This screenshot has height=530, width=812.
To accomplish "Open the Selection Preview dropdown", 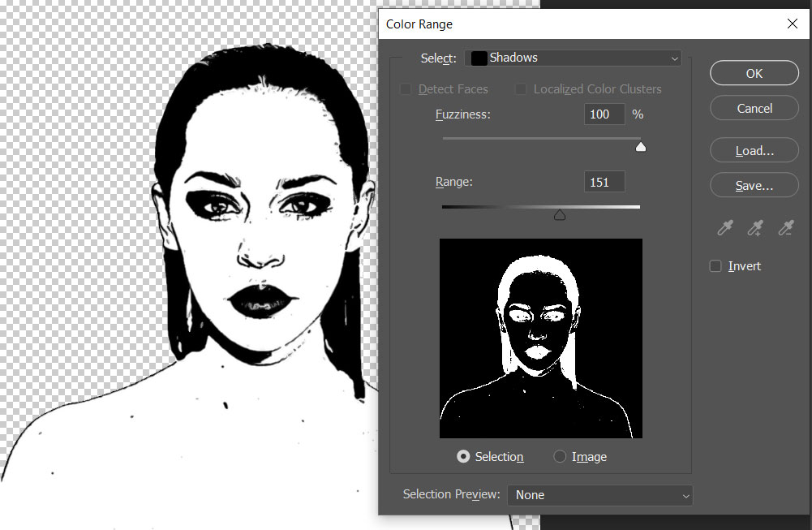I will click(600, 495).
